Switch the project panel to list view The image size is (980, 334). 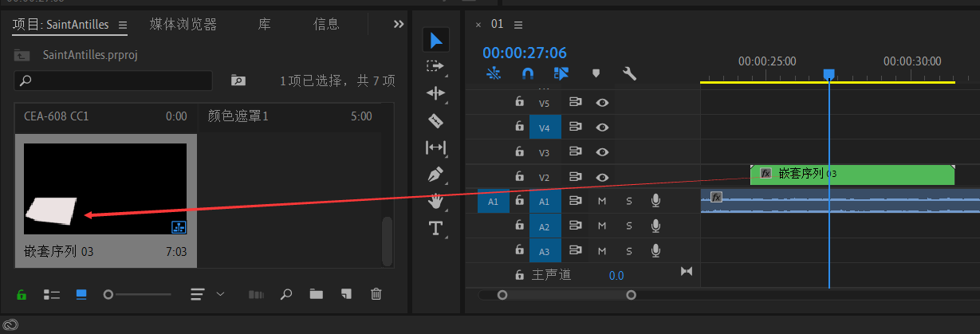(52, 294)
